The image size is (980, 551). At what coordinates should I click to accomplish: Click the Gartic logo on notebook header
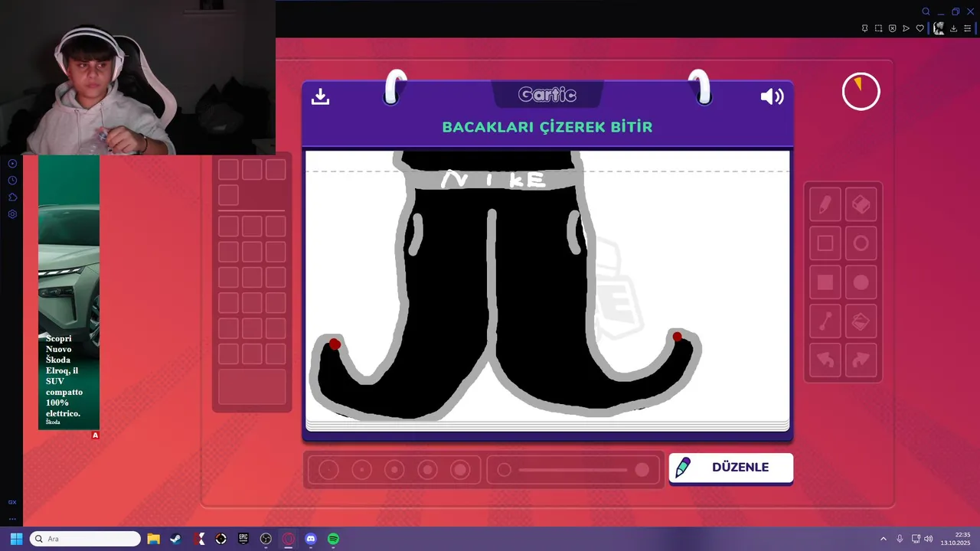pos(547,95)
